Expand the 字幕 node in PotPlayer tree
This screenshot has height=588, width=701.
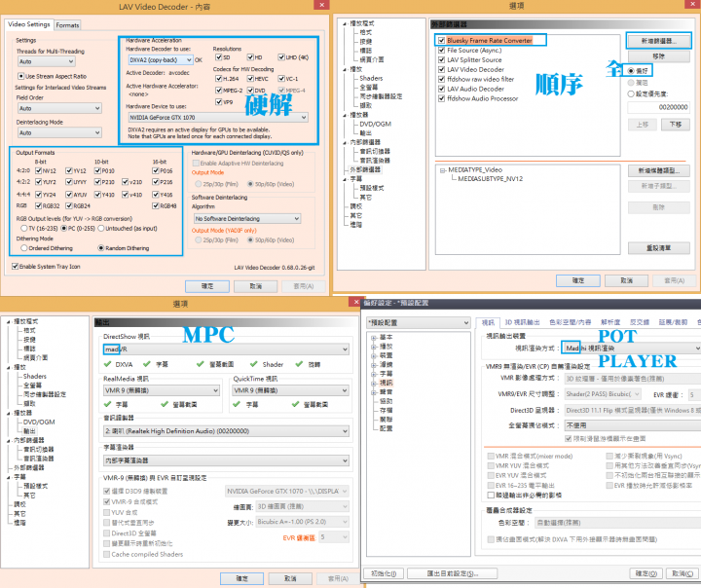coord(373,374)
